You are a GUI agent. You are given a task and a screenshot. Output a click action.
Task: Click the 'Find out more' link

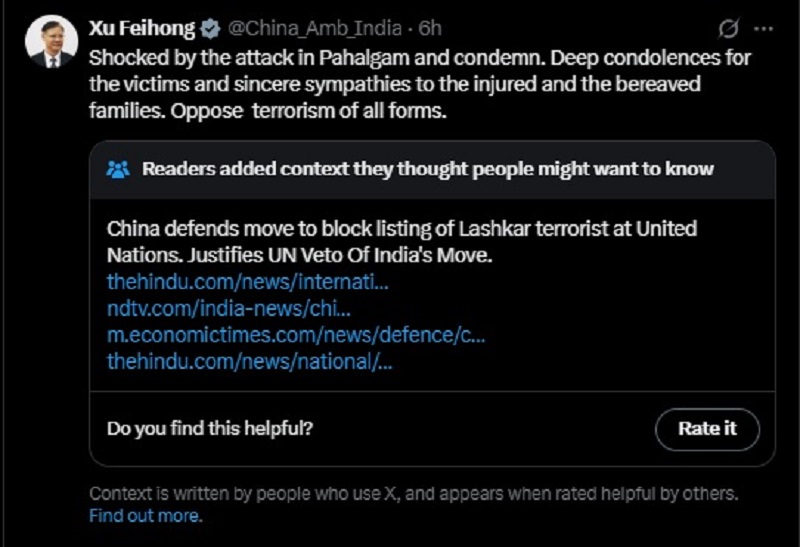[x=145, y=517]
